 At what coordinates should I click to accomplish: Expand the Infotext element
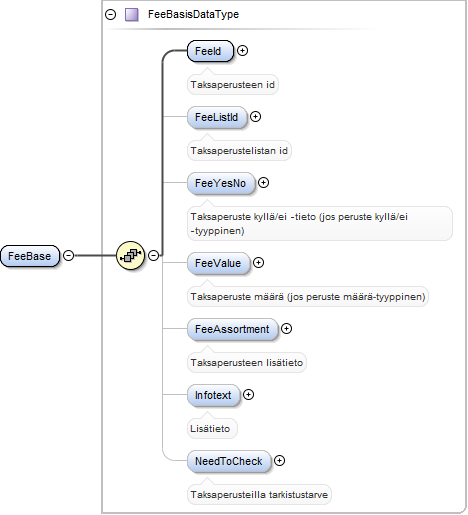click(248, 395)
